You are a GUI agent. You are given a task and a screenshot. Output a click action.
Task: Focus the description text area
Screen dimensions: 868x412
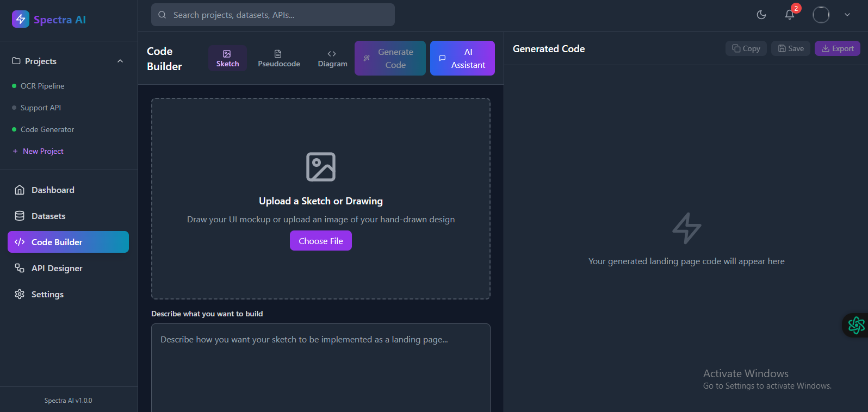click(x=321, y=367)
